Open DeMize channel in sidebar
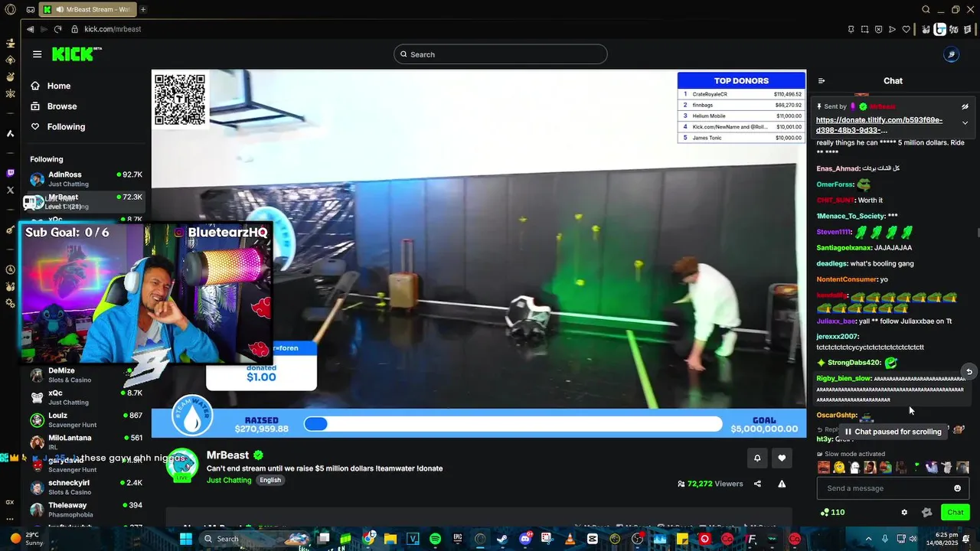This screenshot has width=980, height=551. [86, 375]
